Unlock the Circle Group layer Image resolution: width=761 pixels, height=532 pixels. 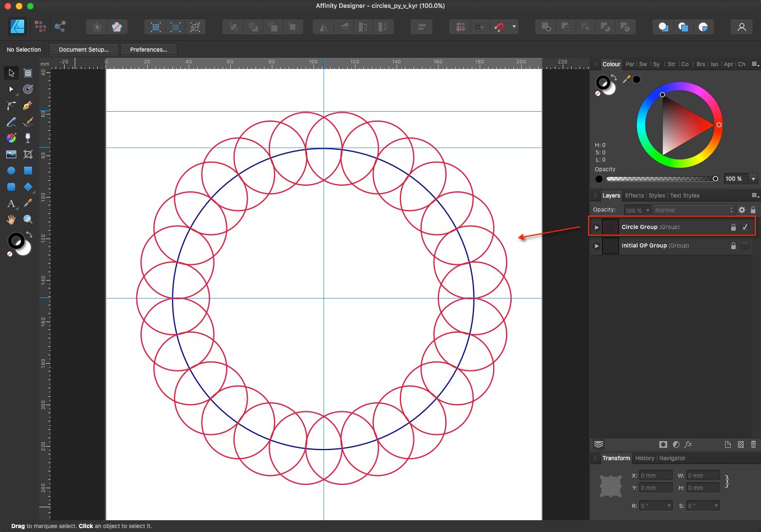(x=733, y=227)
